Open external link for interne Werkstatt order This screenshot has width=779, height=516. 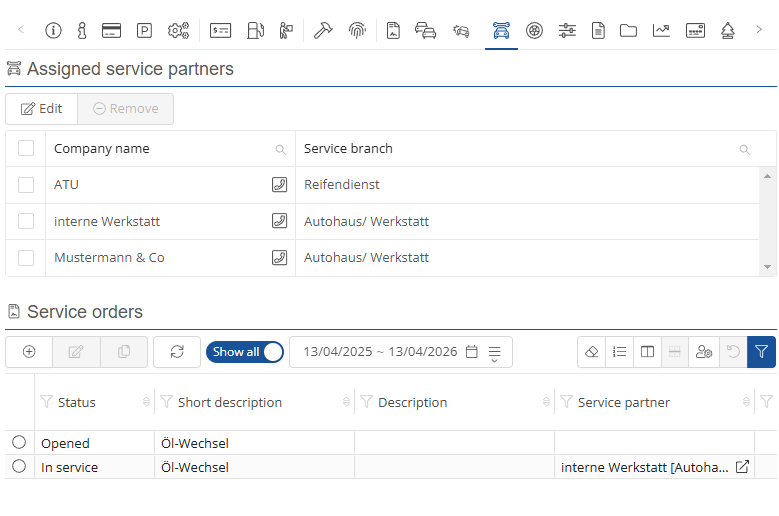tap(742, 467)
